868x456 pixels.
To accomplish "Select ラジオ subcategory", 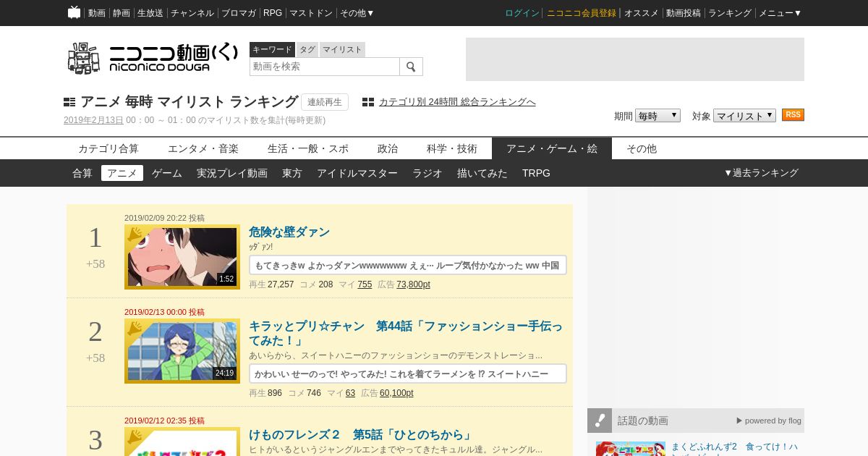I will point(427,173).
